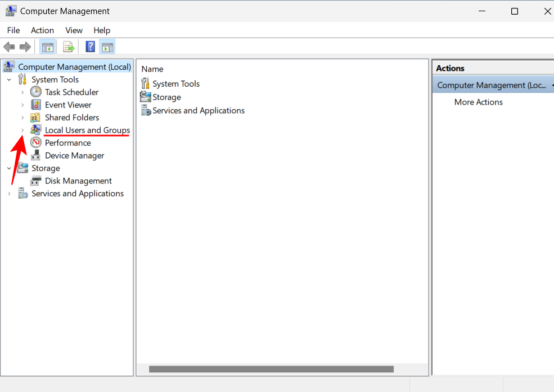The height and width of the screenshot is (392, 554).
Task: Open the Action menu
Action: coord(42,30)
